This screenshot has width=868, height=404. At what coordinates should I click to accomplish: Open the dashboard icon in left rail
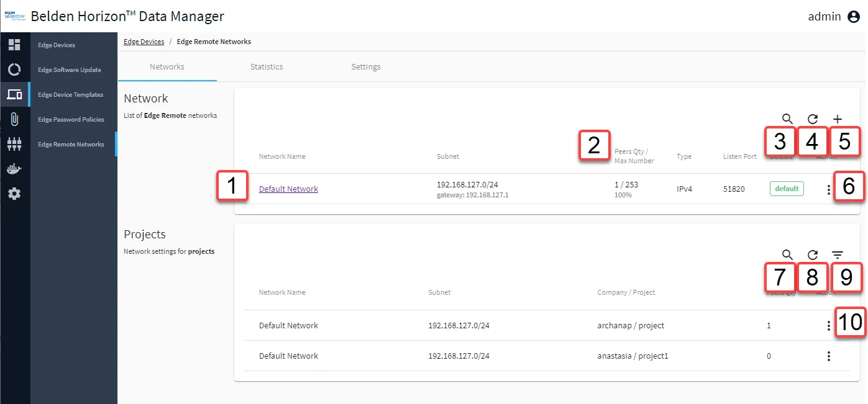pos(14,45)
